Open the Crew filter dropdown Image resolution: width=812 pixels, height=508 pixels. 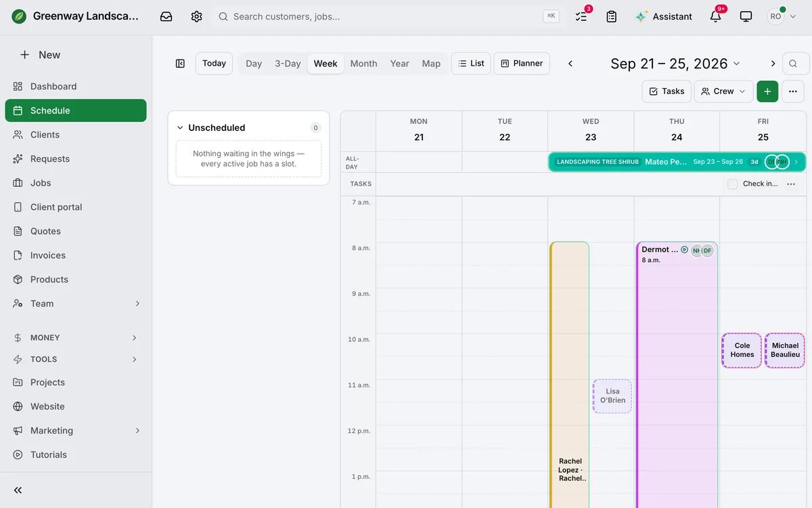723,91
